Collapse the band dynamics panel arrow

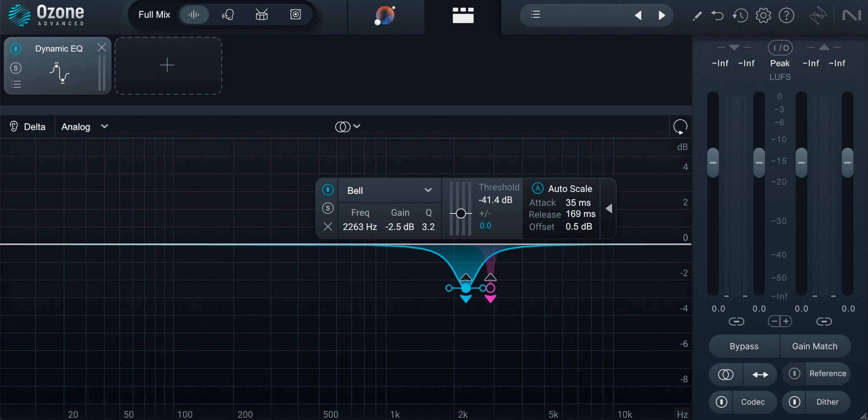click(609, 208)
